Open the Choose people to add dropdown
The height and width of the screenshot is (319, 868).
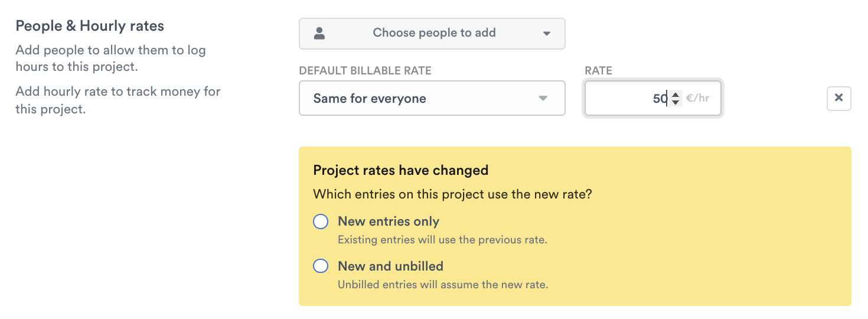[x=433, y=34]
